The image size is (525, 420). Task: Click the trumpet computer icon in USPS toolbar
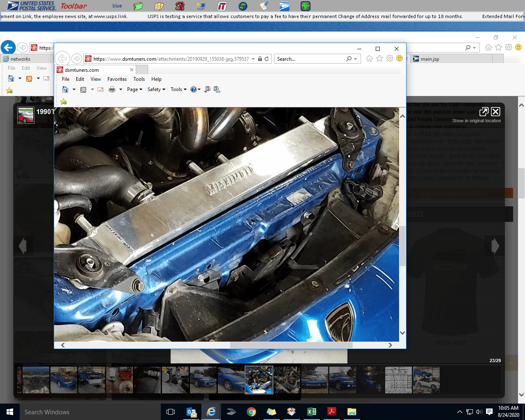[x=201, y=6]
